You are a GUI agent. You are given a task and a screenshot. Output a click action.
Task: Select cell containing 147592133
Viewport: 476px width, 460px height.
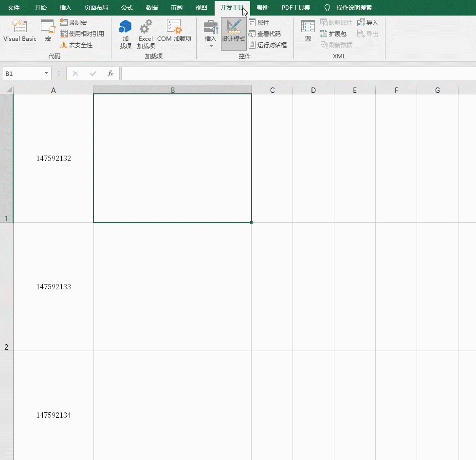click(x=54, y=286)
